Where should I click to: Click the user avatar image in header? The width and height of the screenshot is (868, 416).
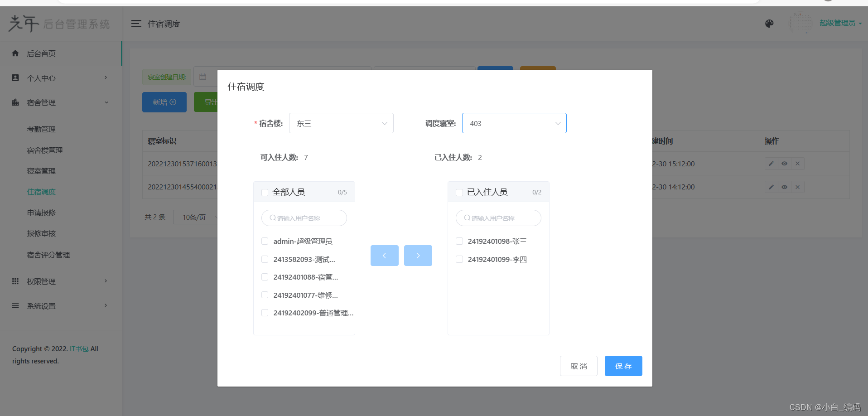pos(801,23)
